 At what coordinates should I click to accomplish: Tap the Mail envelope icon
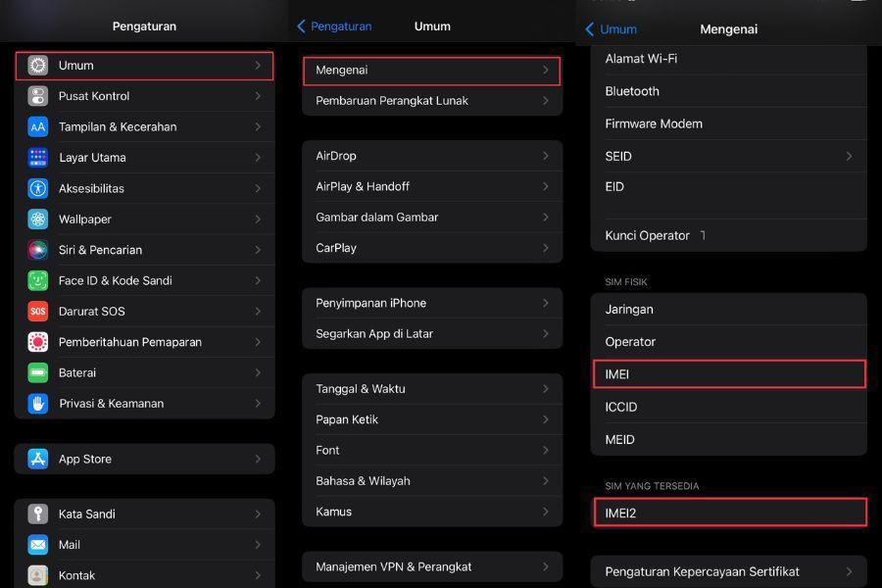[37, 545]
